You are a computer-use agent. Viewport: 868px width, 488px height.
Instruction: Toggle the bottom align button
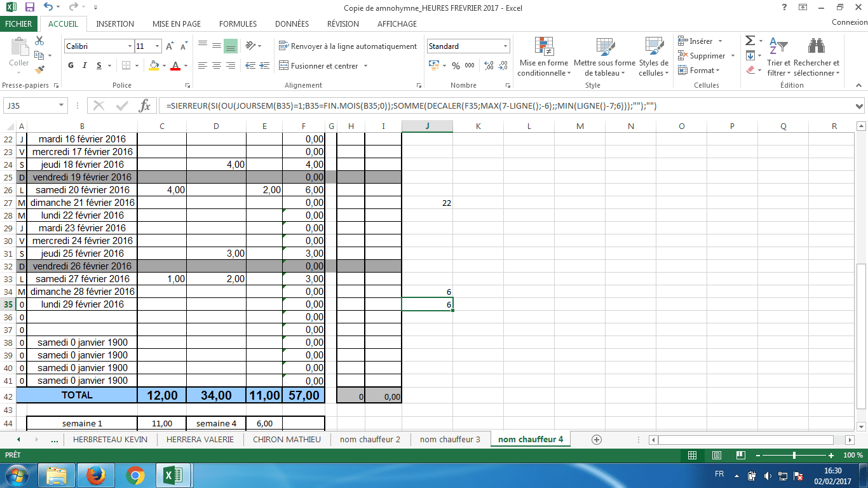pyautogui.click(x=231, y=46)
